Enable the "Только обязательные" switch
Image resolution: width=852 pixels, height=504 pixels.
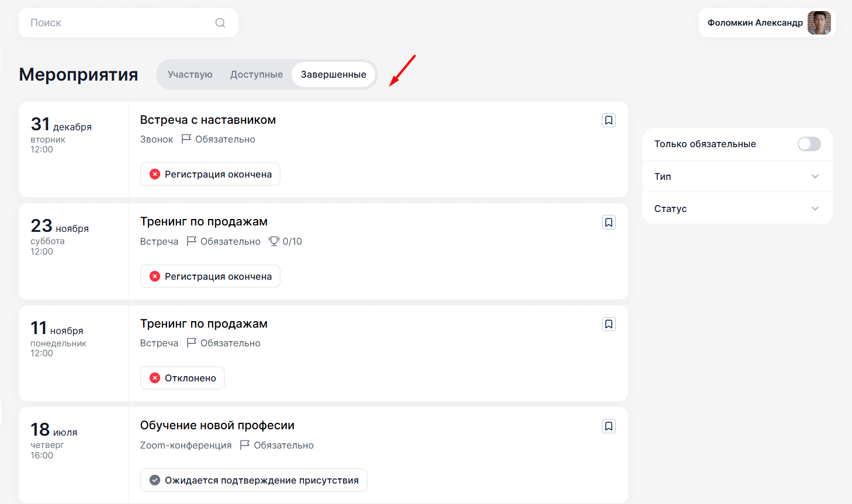click(x=809, y=144)
